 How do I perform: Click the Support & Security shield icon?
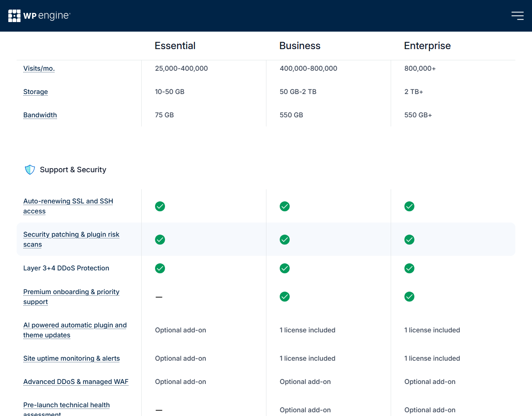point(30,170)
